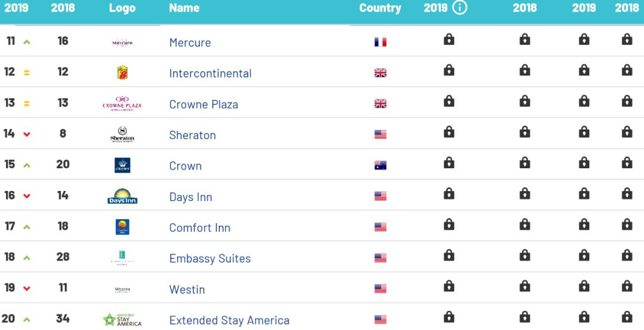
Task: Click first lock icon in Sheraton row
Action: click(449, 132)
